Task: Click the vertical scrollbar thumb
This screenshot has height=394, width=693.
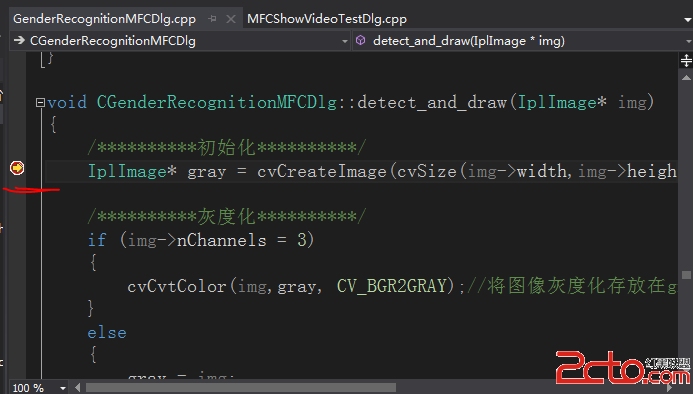Action: pyautogui.click(x=686, y=275)
